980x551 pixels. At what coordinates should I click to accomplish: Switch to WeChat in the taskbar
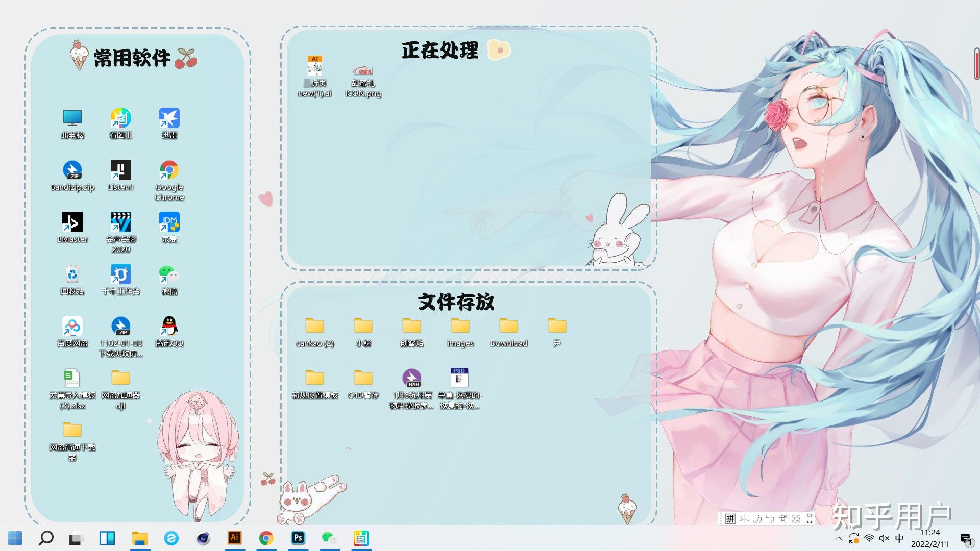coord(330,538)
